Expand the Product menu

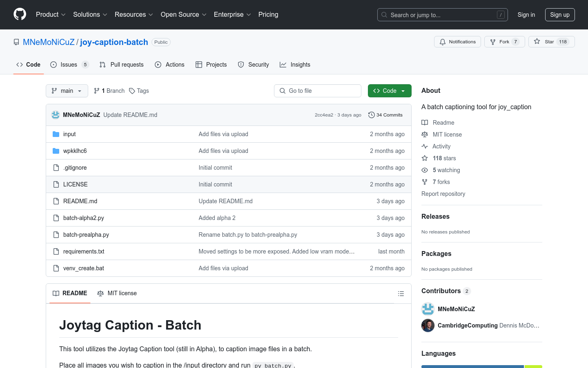pos(51,14)
